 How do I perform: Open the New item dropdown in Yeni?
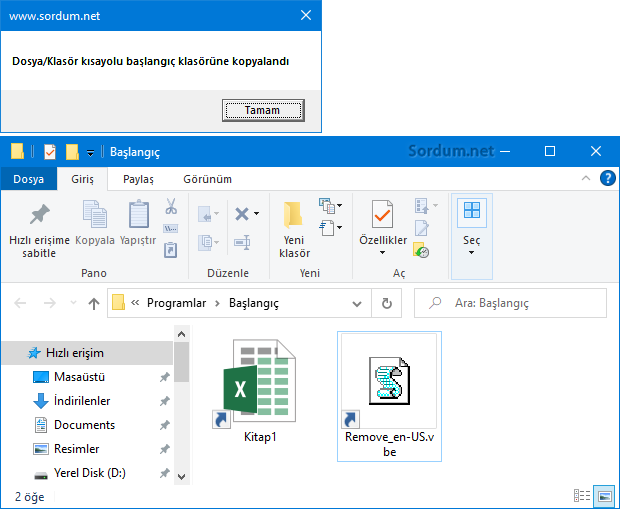pos(330,205)
